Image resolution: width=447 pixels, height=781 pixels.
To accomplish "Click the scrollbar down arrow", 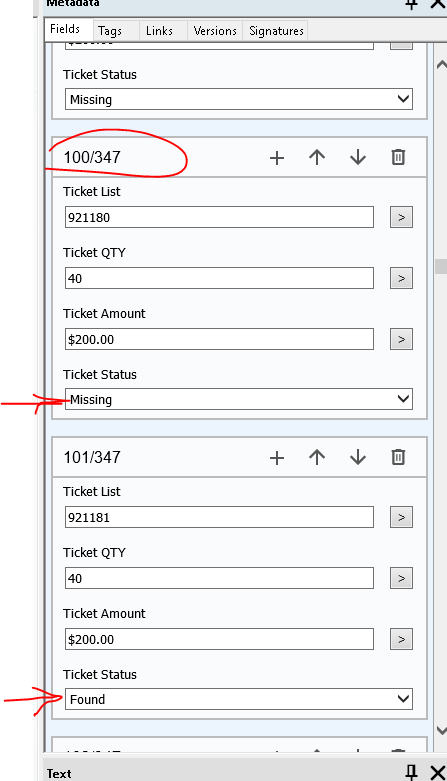I will click(441, 731).
